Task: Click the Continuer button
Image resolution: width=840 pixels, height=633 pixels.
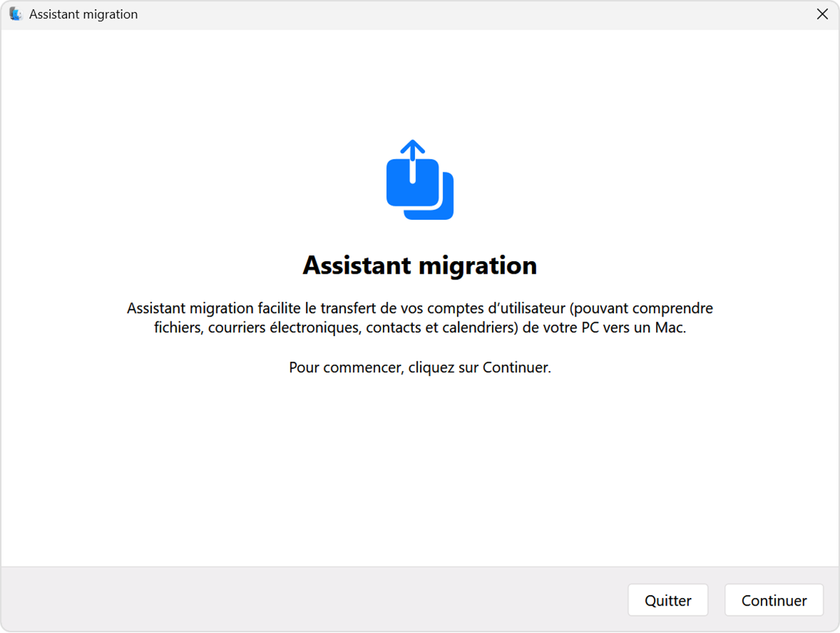Action: pyautogui.click(x=773, y=600)
